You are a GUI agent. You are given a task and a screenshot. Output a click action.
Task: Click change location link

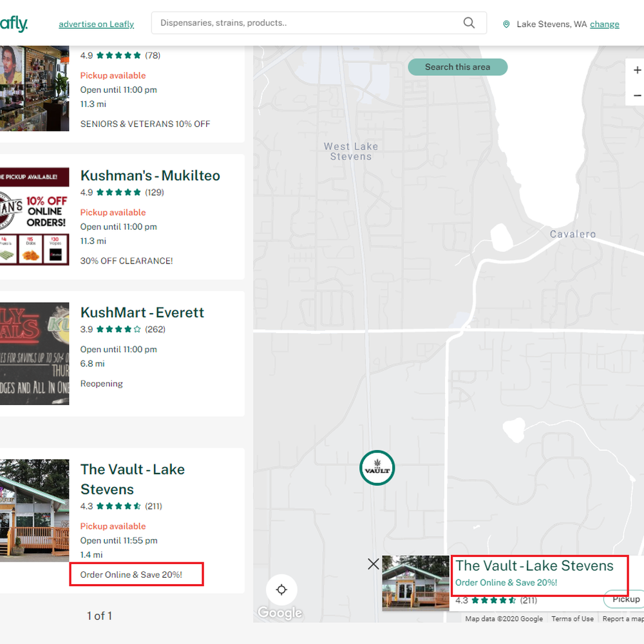[x=605, y=24]
